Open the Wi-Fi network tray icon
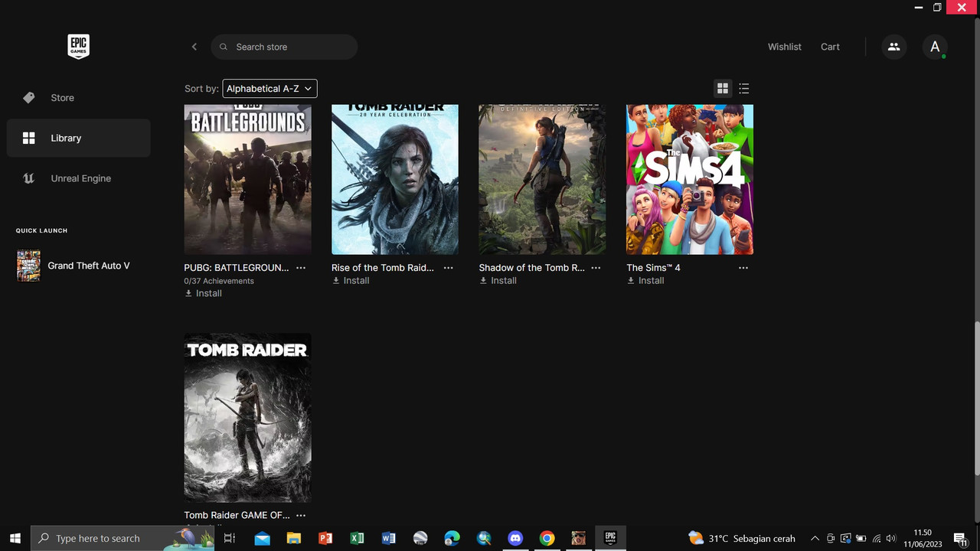The image size is (980, 551). coord(877,538)
